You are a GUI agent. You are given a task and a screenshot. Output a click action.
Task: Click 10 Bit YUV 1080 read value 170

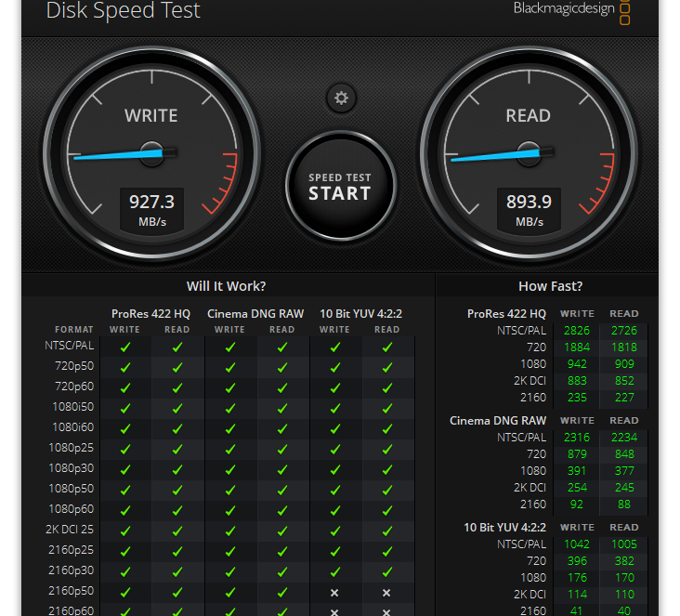(624, 578)
